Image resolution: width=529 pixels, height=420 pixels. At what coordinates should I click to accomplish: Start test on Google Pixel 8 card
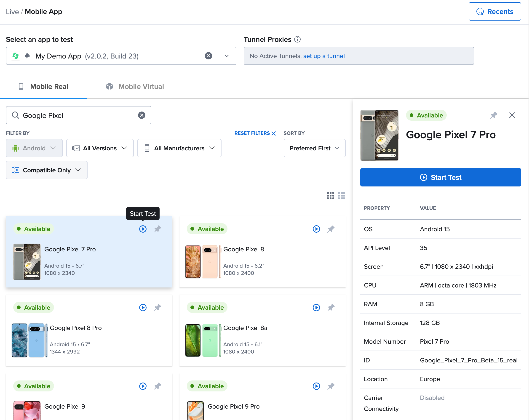tap(316, 229)
